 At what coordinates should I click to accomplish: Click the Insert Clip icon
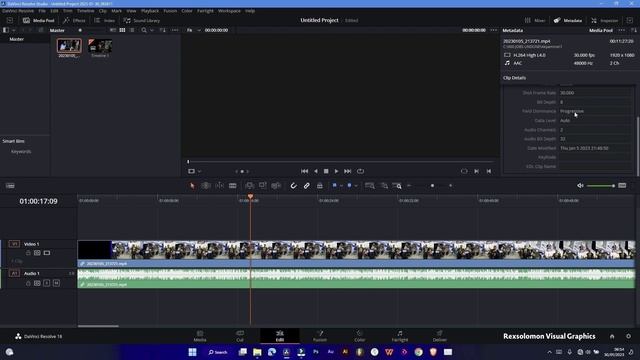click(x=249, y=186)
